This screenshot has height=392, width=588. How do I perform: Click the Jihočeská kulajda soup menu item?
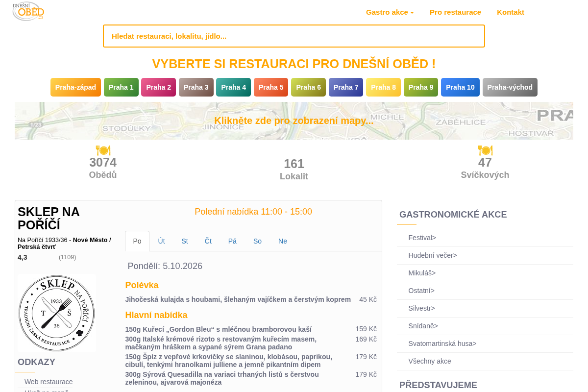238,299
